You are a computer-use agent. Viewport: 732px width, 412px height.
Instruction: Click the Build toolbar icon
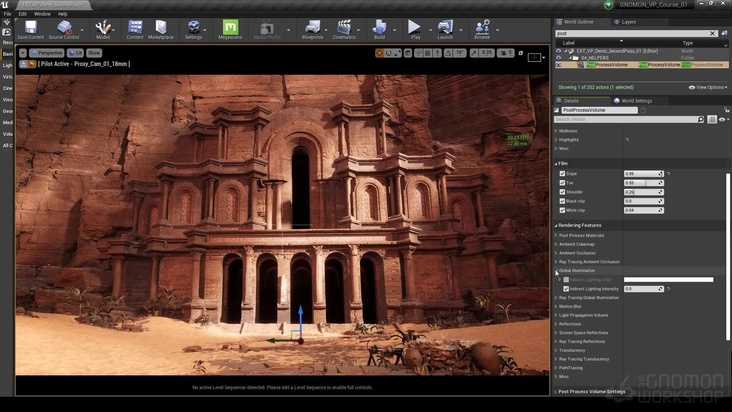(x=379, y=28)
